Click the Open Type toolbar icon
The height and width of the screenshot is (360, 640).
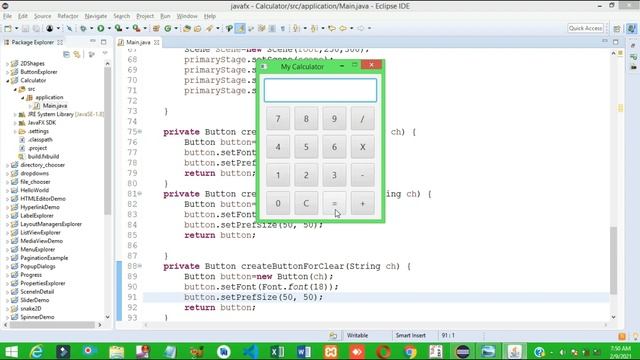[x=187, y=28]
